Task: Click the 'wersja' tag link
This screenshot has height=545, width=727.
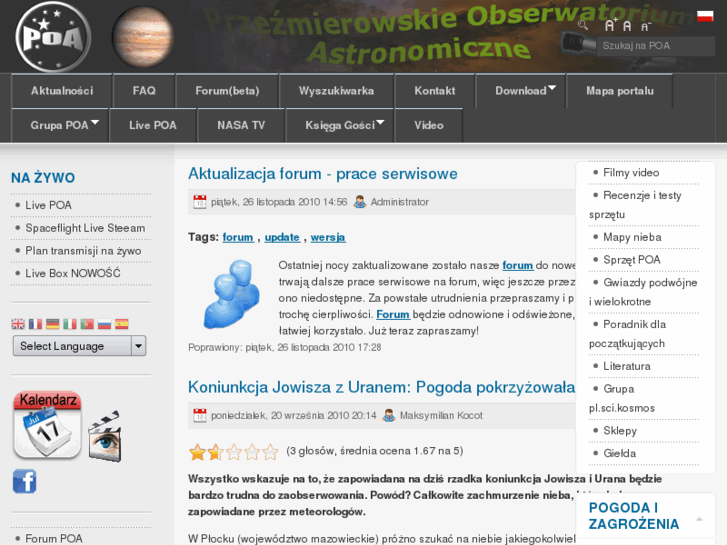Action: (x=328, y=237)
